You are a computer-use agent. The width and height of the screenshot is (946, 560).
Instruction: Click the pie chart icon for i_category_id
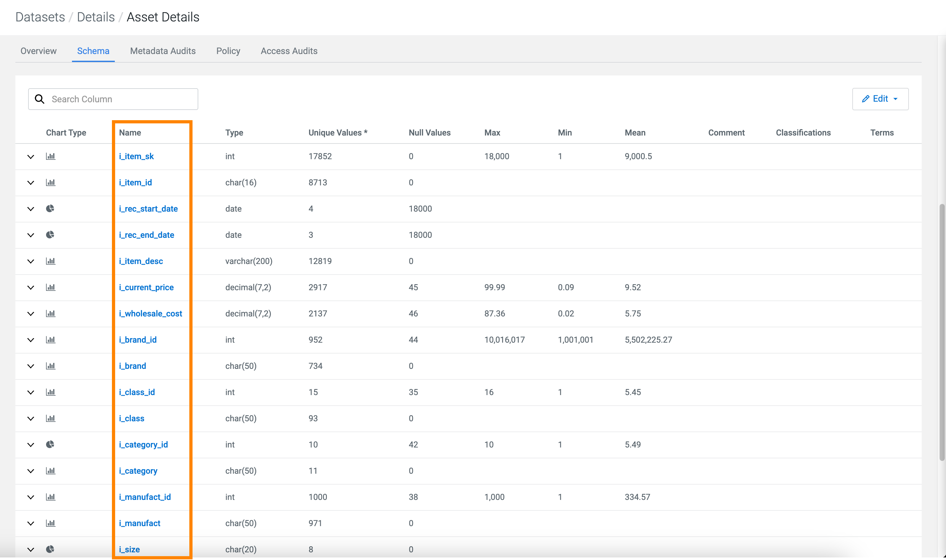click(x=50, y=444)
